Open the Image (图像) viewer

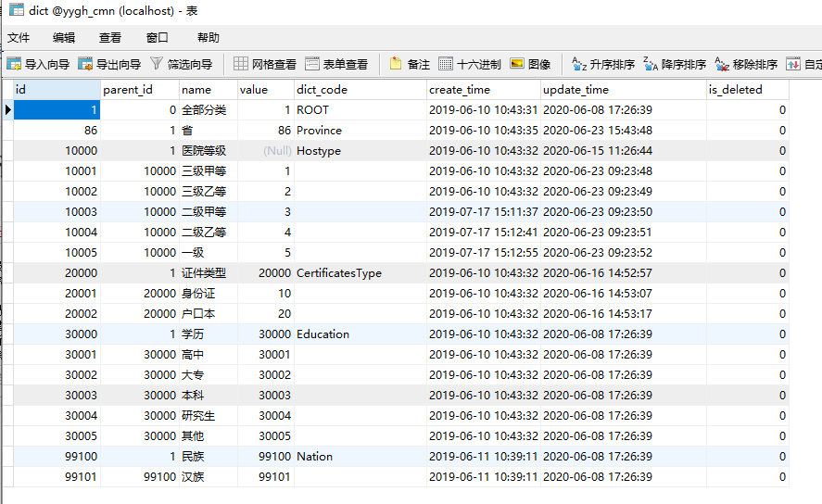[530, 64]
